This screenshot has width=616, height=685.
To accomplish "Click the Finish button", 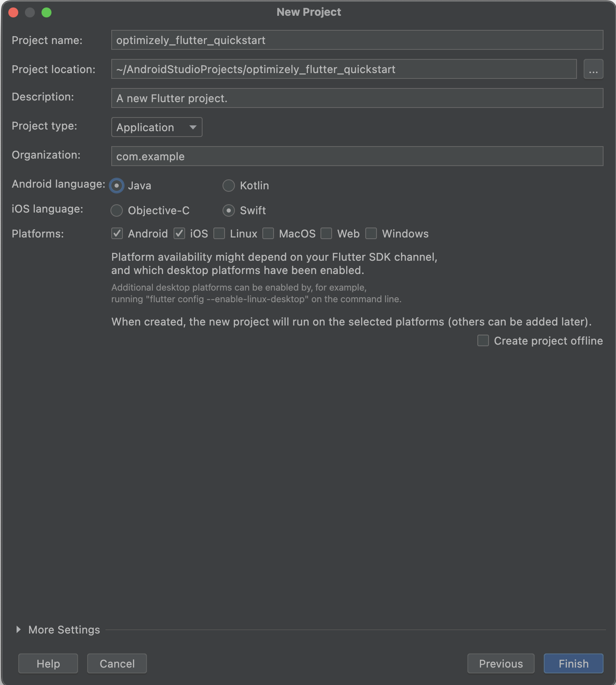I will point(573,663).
